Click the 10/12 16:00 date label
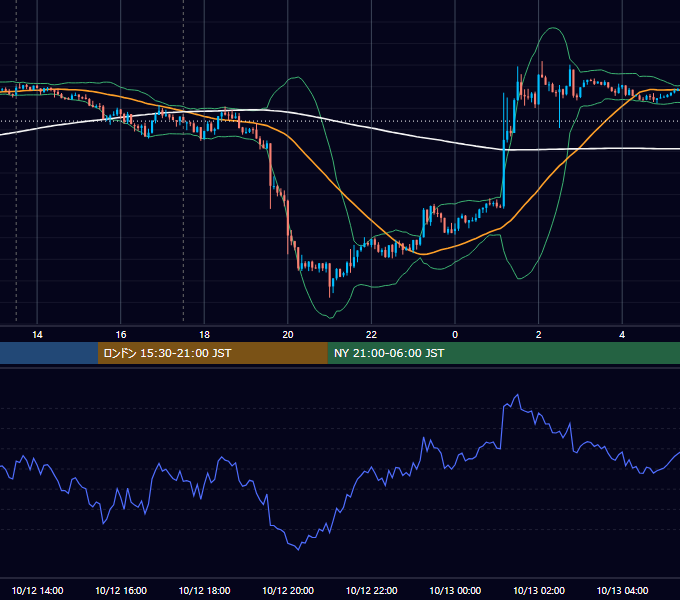 tap(121, 590)
